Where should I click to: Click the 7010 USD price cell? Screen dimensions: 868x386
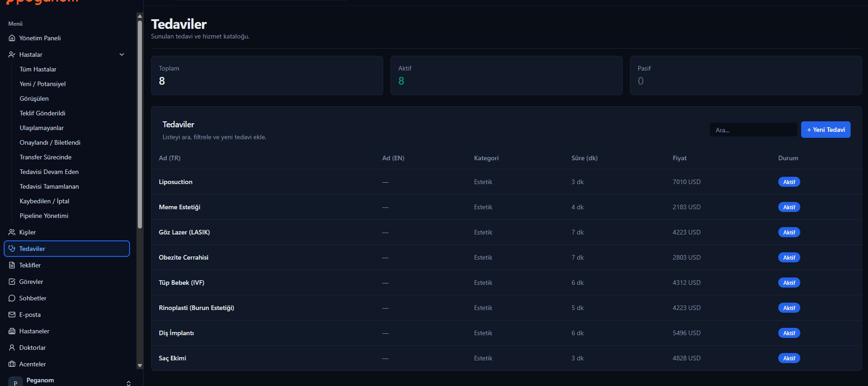click(686, 182)
